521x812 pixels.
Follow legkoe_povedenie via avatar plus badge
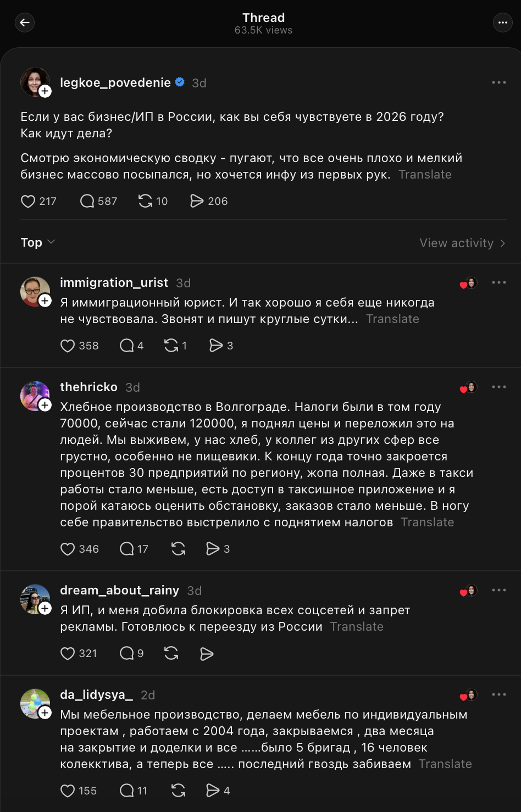click(x=45, y=92)
